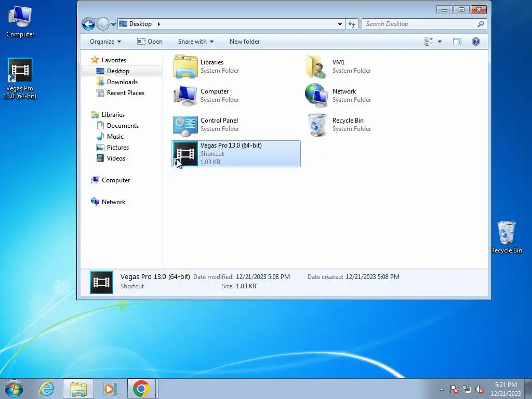
Task: Click into the Search Desktop field
Action: pyautogui.click(x=420, y=24)
